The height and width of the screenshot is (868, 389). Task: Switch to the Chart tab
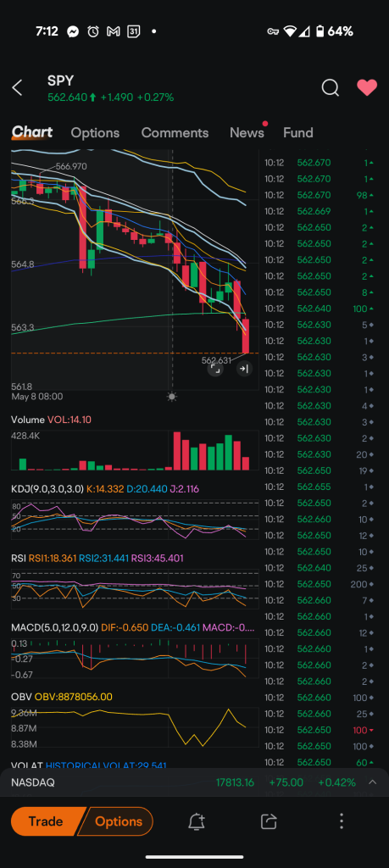coord(32,132)
